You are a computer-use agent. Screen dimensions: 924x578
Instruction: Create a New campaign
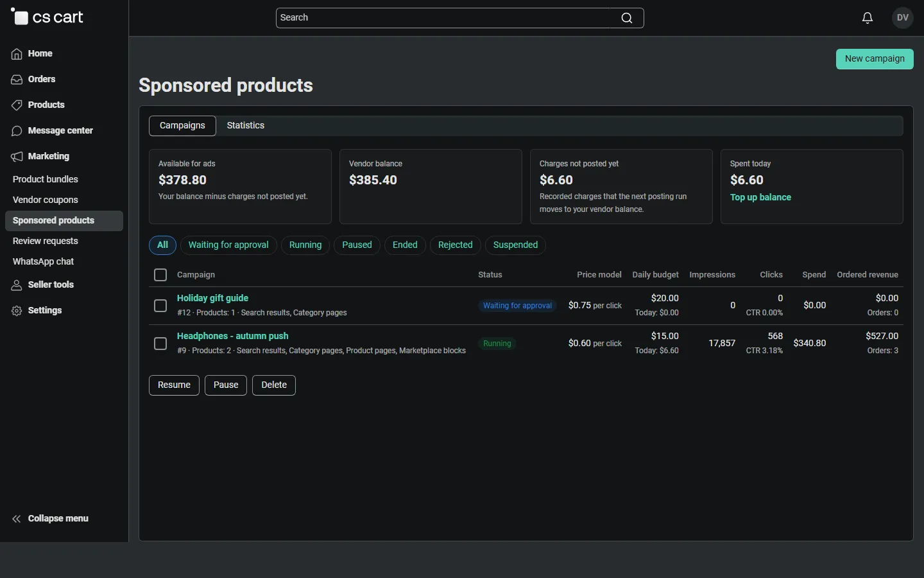875,59
